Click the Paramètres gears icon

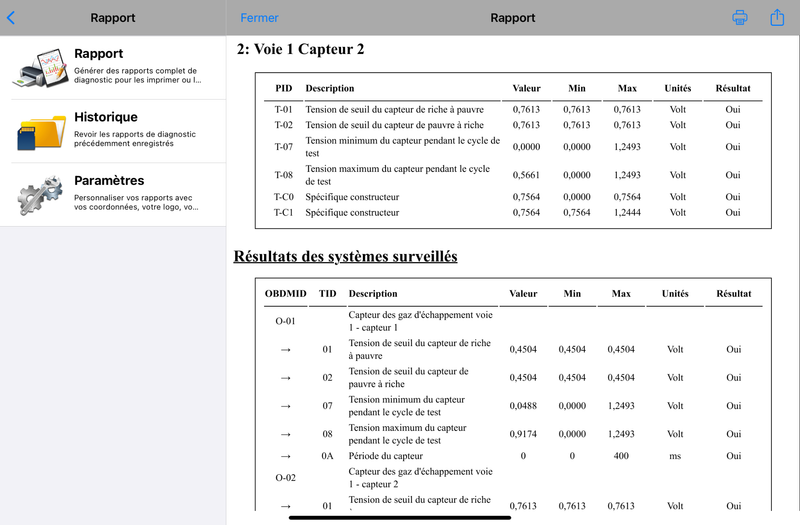point(41,195)
